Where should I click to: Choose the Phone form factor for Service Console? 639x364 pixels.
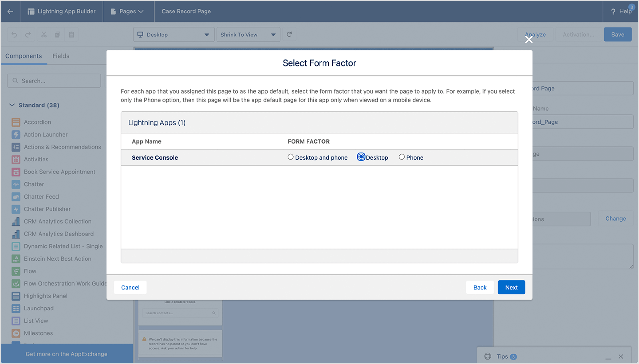[402, 157]
